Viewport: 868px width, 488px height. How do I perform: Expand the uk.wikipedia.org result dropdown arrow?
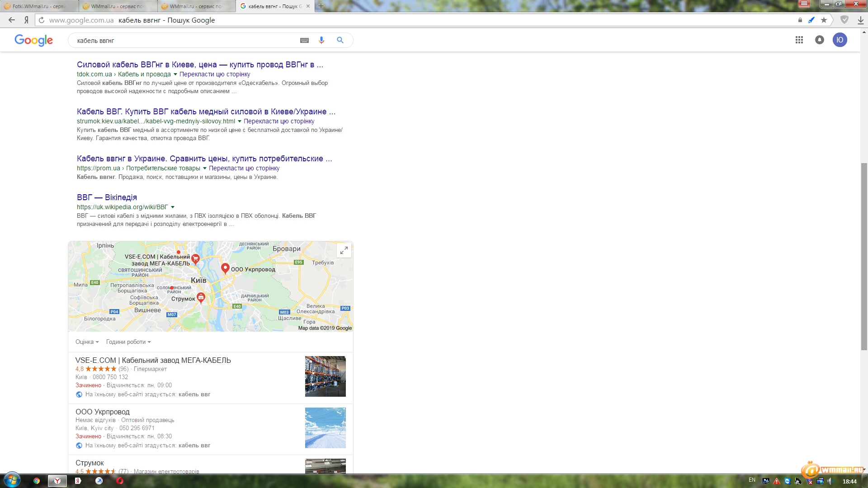(173, 207)
